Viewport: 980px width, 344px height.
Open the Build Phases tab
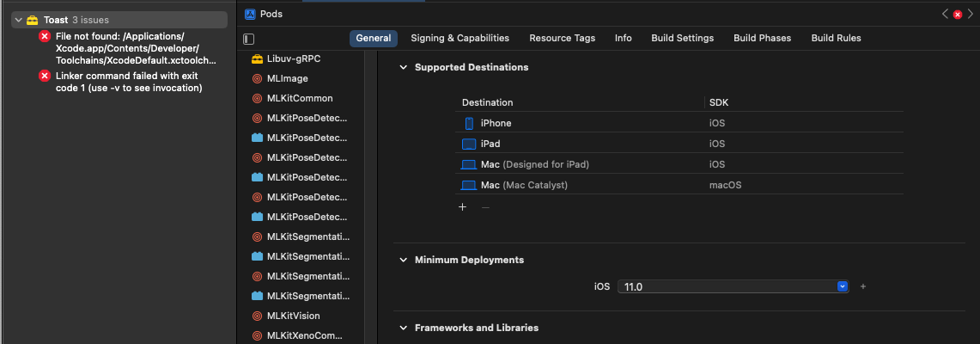coord(763,38)
